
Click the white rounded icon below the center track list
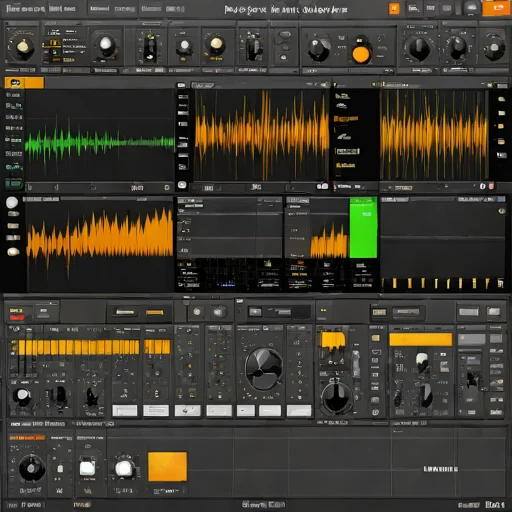[x=182, y=185]
